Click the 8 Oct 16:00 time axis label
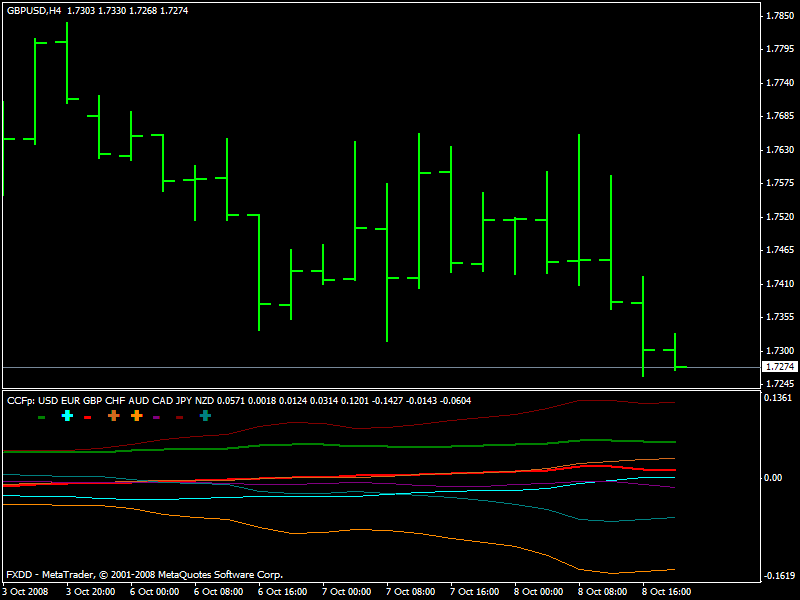Image resolution: width=800 pixels, height=600 pixels. (x=666, y=592)
